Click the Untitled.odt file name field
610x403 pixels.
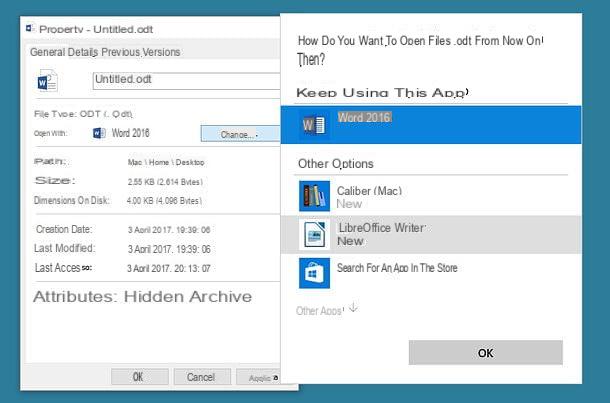186,81
